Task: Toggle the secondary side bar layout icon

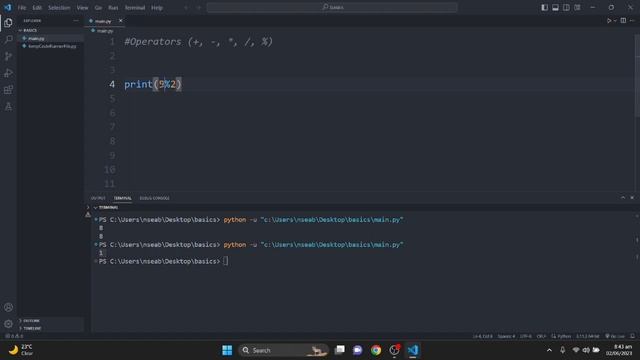Action: click(567, 7)
